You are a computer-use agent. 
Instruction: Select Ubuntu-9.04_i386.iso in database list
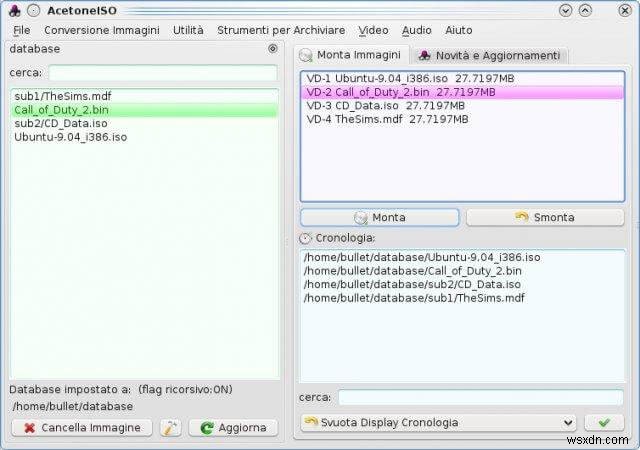point(144,137)
